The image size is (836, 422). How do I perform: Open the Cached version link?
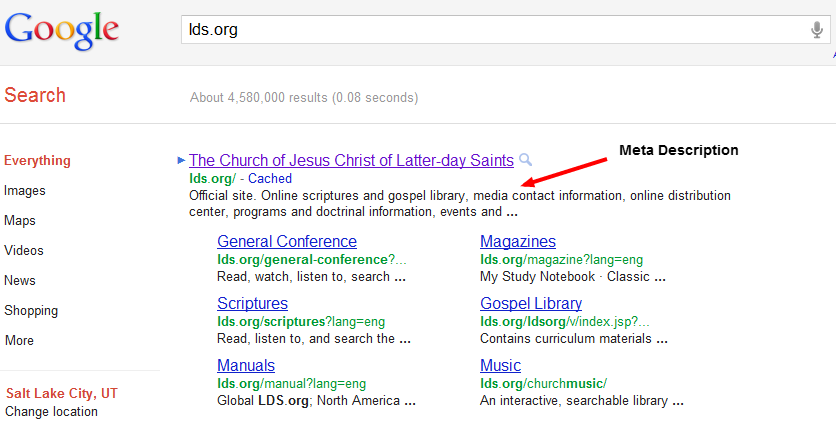pos(270,179)
